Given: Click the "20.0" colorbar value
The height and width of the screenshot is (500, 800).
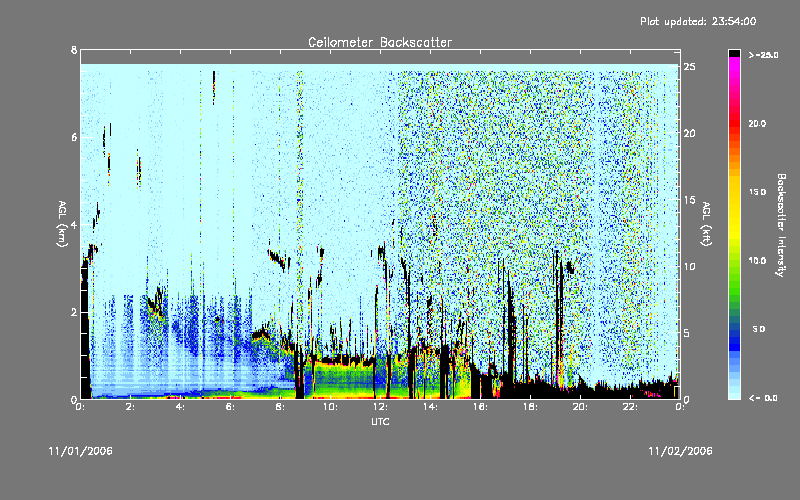Looking at the screenshot, I should (757, 123).
